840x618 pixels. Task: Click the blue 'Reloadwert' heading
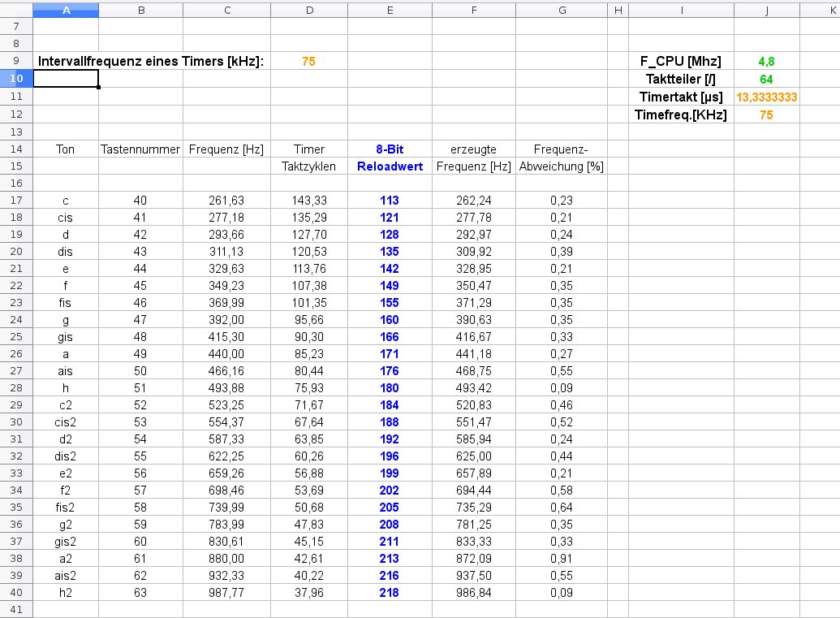click(390, 166)
